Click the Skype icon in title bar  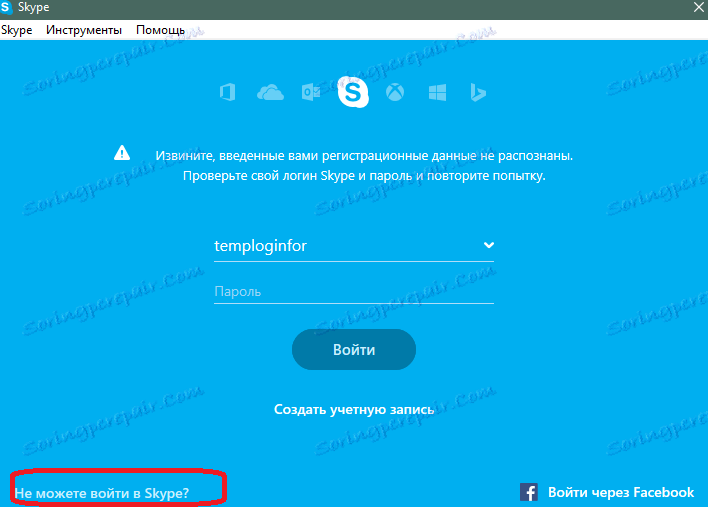(6, 7)
